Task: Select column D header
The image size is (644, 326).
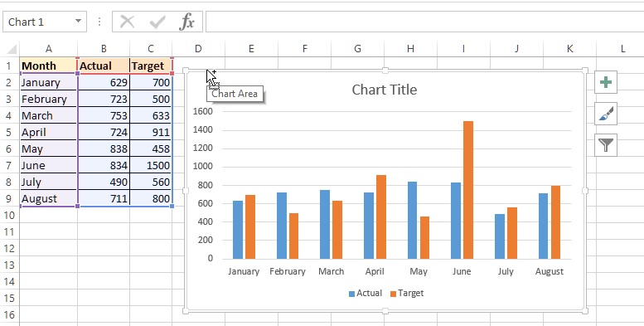Action: (x=198, y=49)
